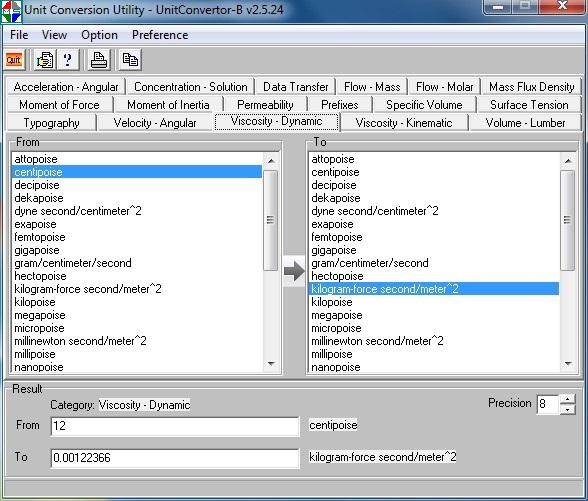Click the Precision value field
This screenshot has width=588, height=501.
[x=548, y=404]
